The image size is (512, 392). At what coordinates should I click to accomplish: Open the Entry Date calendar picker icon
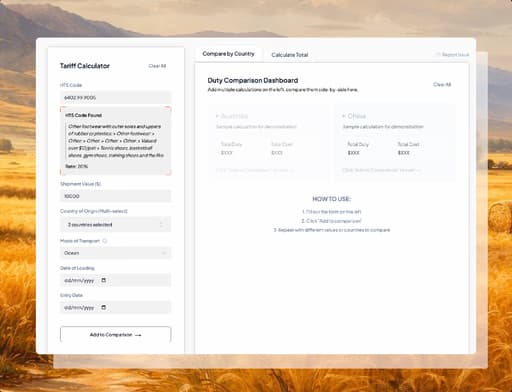tap(104, 307)
